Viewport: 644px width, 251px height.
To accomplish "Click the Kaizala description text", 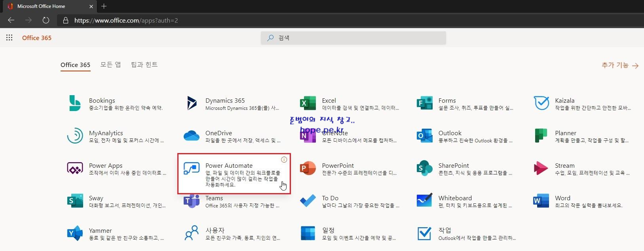I will coord(593,108).
